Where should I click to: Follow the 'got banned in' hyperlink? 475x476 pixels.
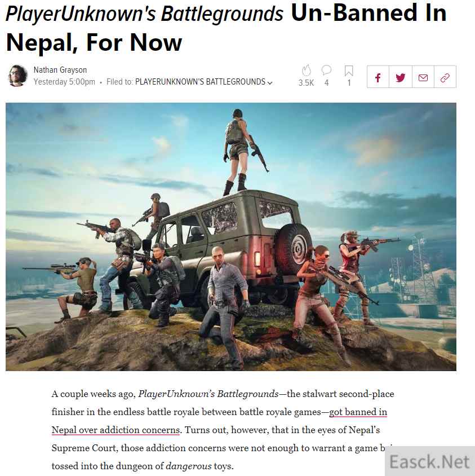pos(358,412)
